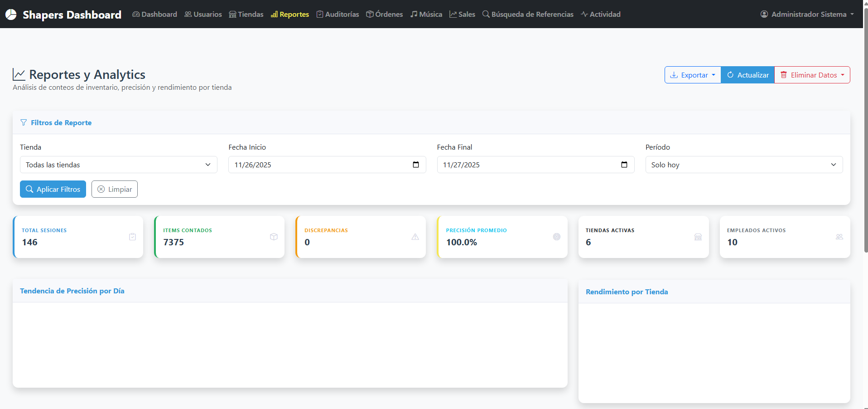The height and width of the screenshot is (409, 868).
Task: Click the people icon on Empleados Activos card
Action: (x=839, y=237)
